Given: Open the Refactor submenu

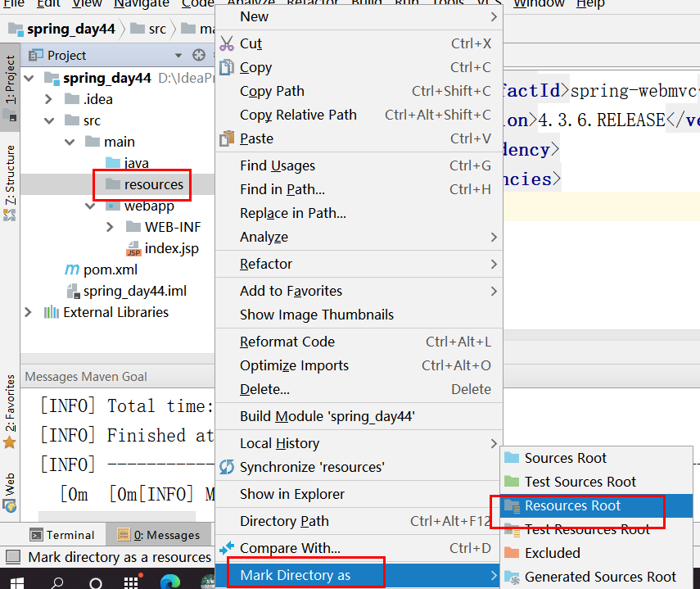Looking at the screenshot, I should coord(359,264).
